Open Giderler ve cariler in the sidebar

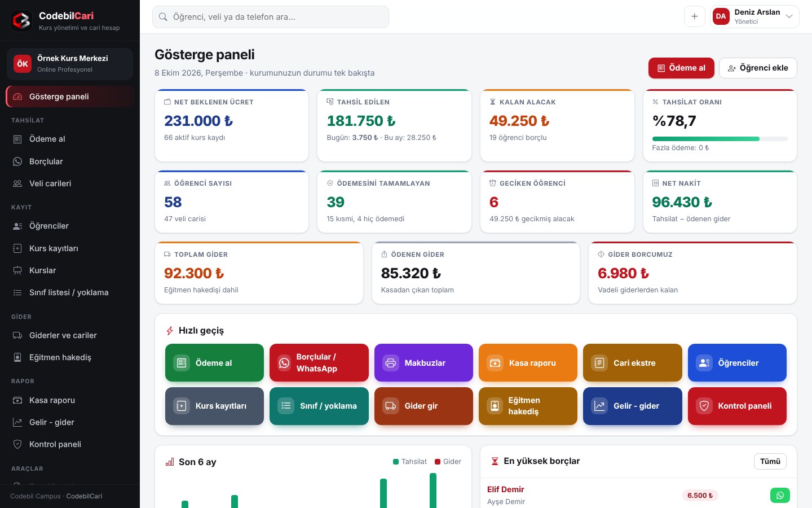70,335
